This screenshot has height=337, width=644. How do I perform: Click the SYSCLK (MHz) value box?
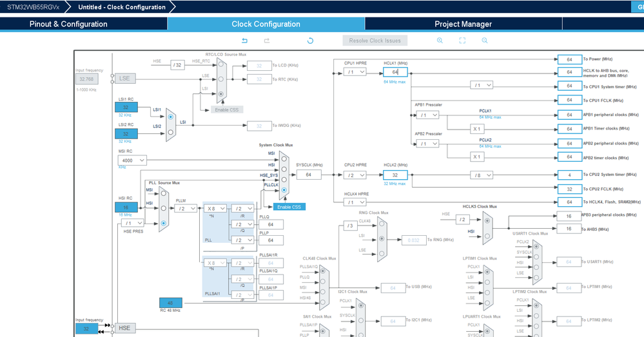(308, 175)
